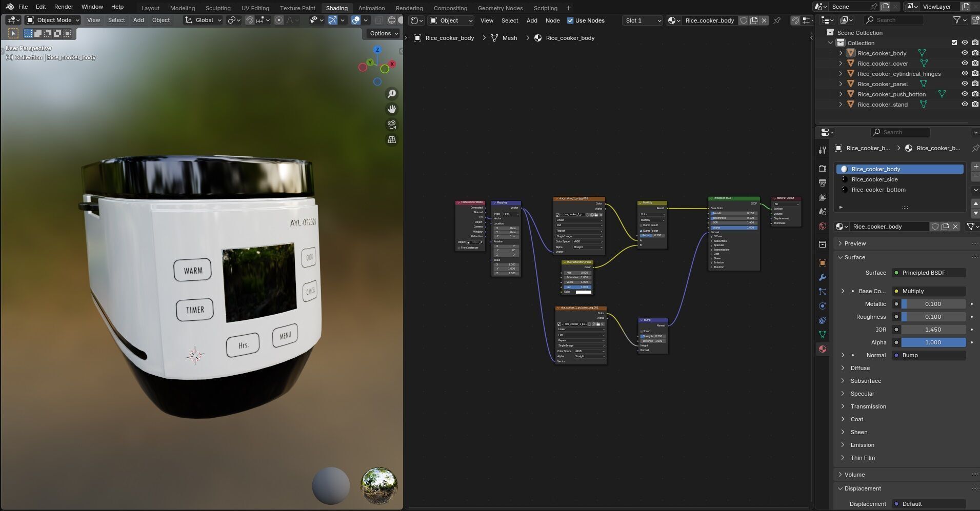Open the Material properties tab

[x=823, y=349]
